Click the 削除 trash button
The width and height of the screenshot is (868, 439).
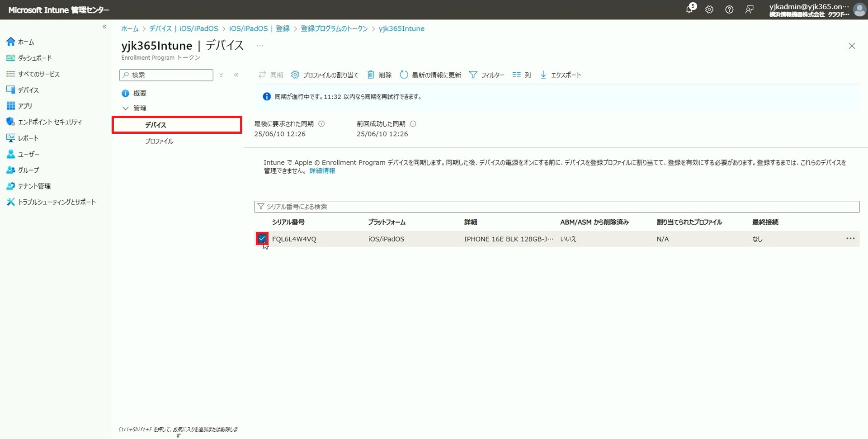pyautogui.click(x=379, y=75)
